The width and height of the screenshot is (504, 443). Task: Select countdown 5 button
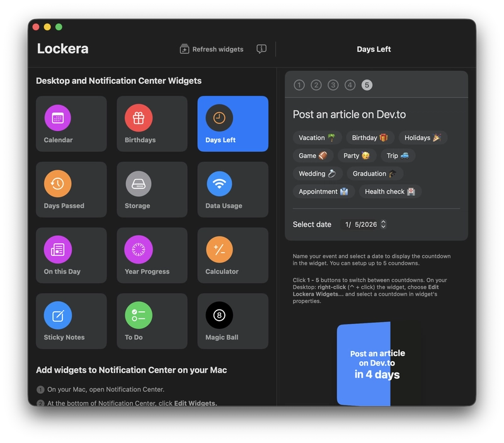(367, 85)
